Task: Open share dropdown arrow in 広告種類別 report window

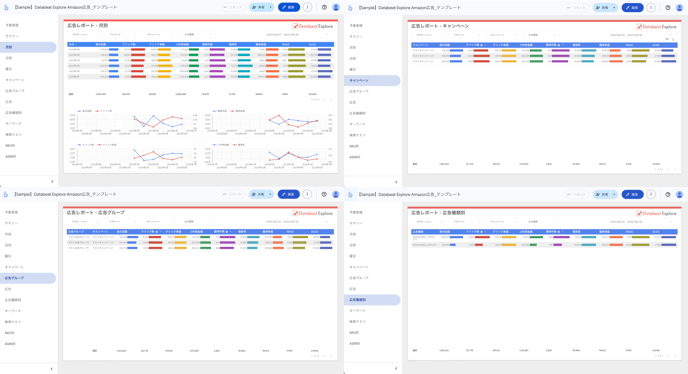Action: pos(614,194)
